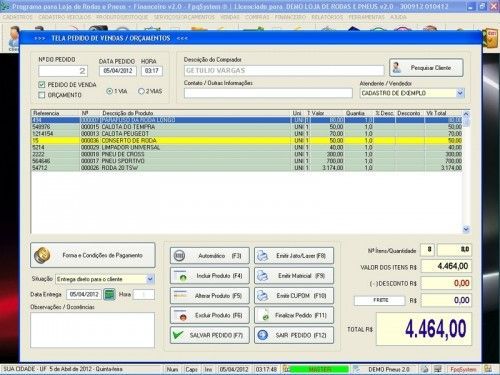Click DEMO Pneus 2.0 in status bar
The height and width of the screenshot is (375, 500).
click(x=389, y=369)
